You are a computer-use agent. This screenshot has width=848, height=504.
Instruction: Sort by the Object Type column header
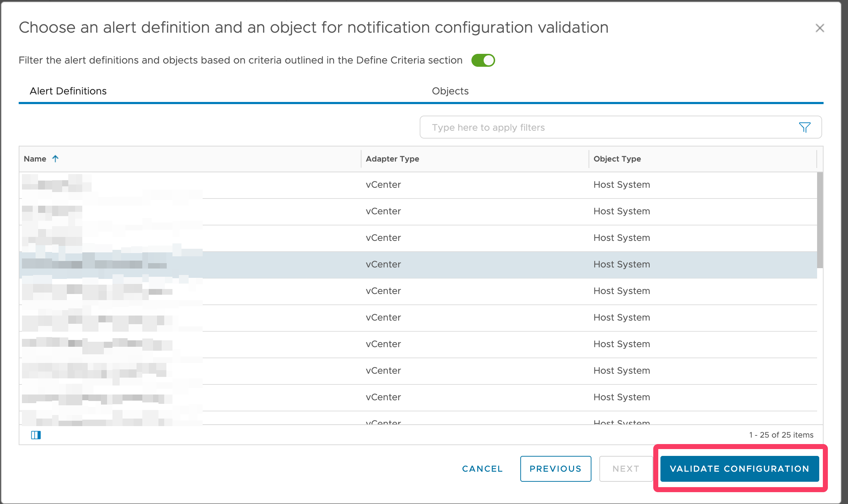point(617,158)
